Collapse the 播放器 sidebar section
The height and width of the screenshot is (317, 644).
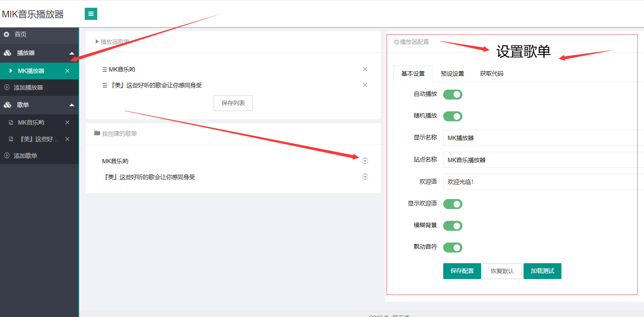72,53
